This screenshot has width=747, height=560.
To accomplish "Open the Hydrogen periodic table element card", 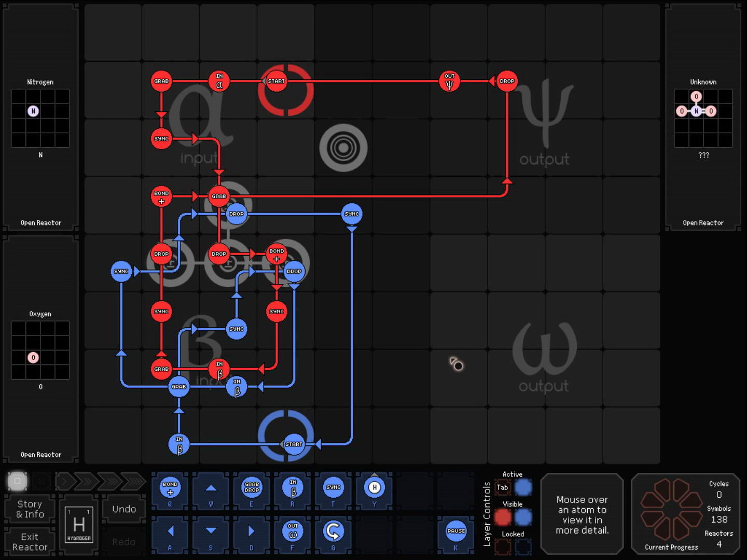I will (x=79, y=525).
